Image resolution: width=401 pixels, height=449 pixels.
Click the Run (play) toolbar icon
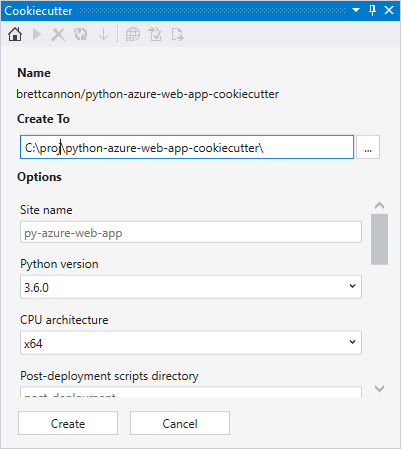coord(37,34)
